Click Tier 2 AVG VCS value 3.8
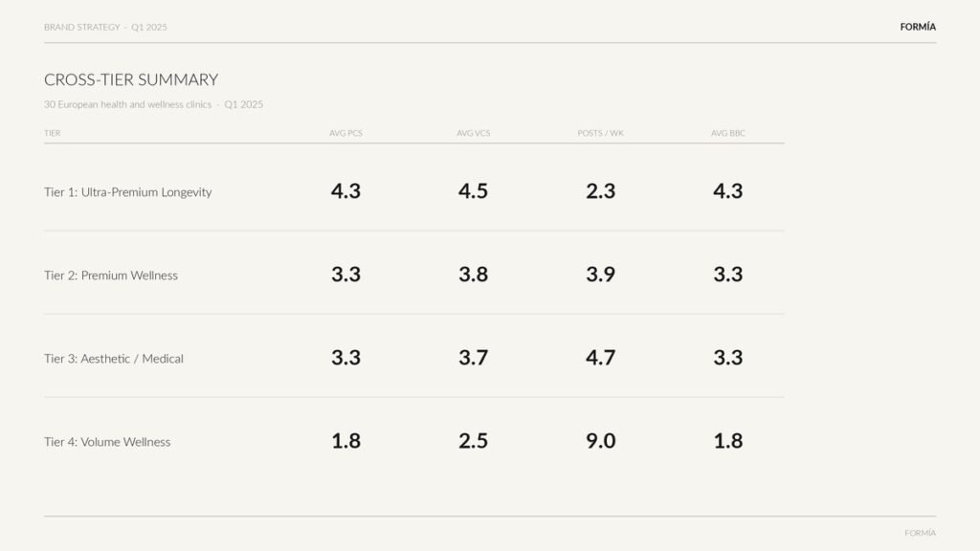This screenshot has width=980, height=551. click(473, 275)
